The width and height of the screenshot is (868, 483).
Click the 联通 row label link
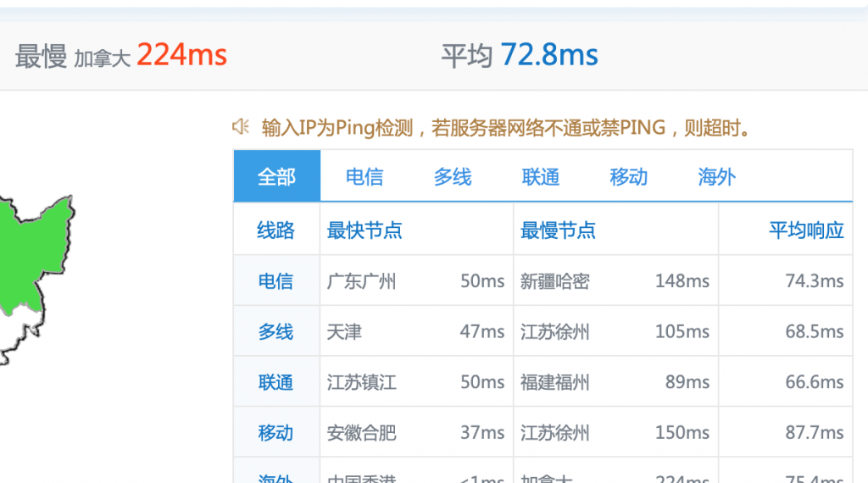click(x=275, y=382)
